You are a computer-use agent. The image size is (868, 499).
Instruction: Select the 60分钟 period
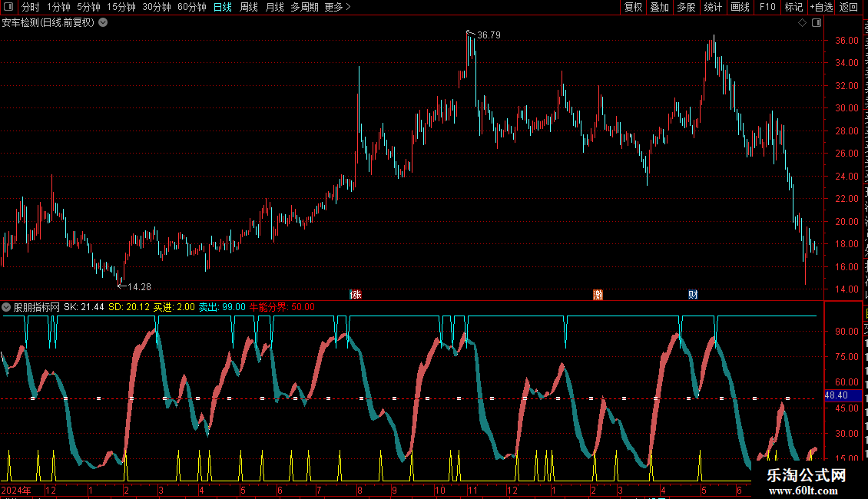coord(191,7)
